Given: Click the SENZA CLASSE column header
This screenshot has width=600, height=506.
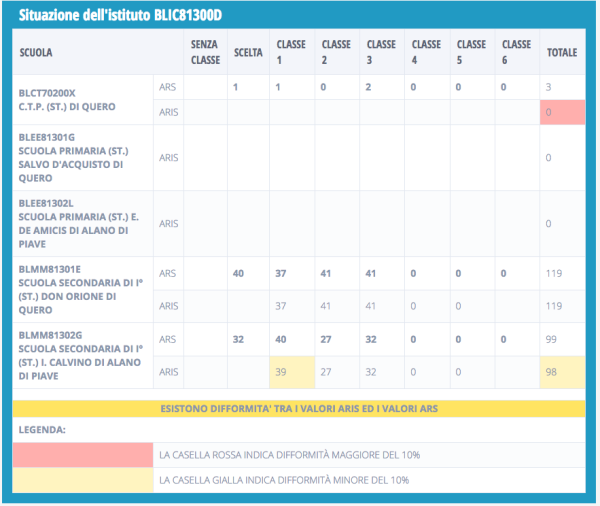Looking at the screenshot, I should 205,51.
